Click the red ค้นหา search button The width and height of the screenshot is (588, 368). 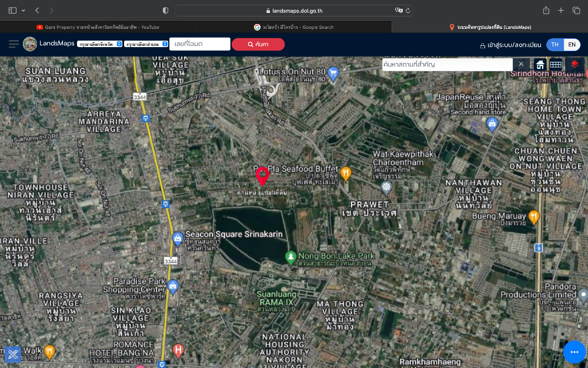258,44
